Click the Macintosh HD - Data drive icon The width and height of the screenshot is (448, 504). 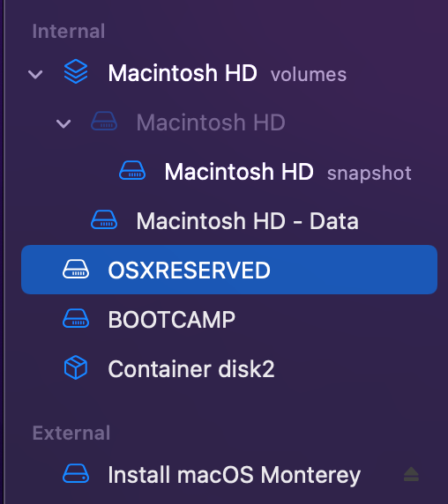[x=104, y=219]
